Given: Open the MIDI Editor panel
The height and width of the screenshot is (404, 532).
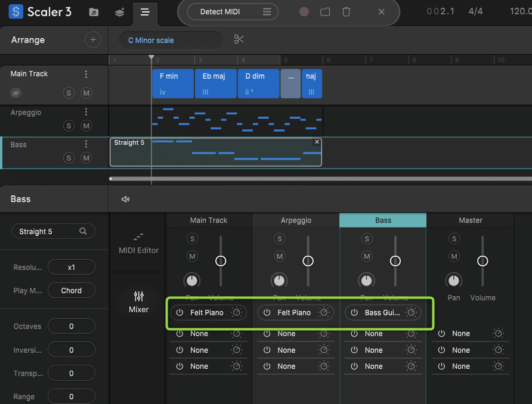Looking at the screenshot, I should 138,243.
